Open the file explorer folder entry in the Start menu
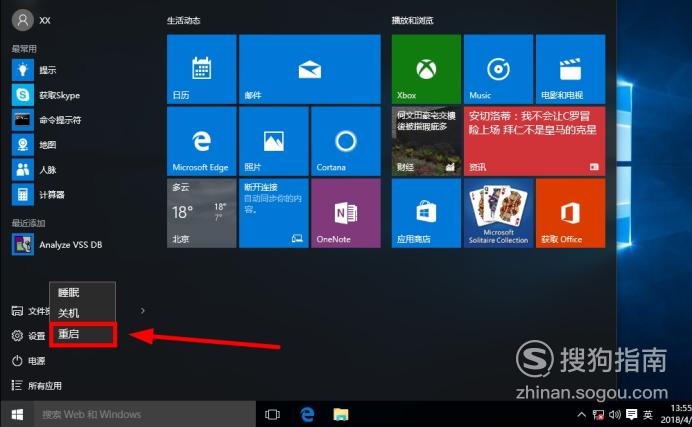692x427 pixels. (x=30, y=311)
